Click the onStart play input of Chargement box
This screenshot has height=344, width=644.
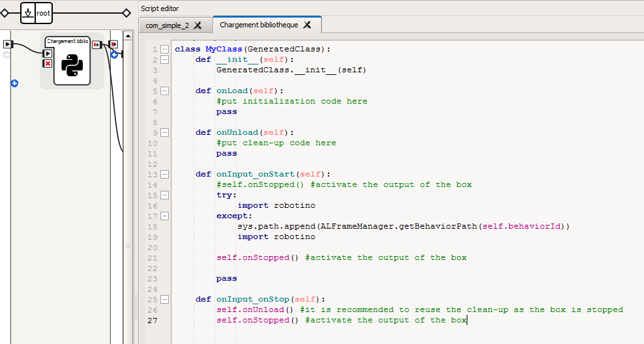(48, 53)
